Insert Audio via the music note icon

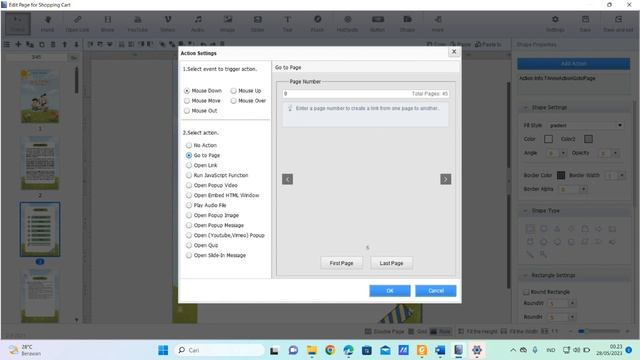pyautogui.click(x=198, y=23)
